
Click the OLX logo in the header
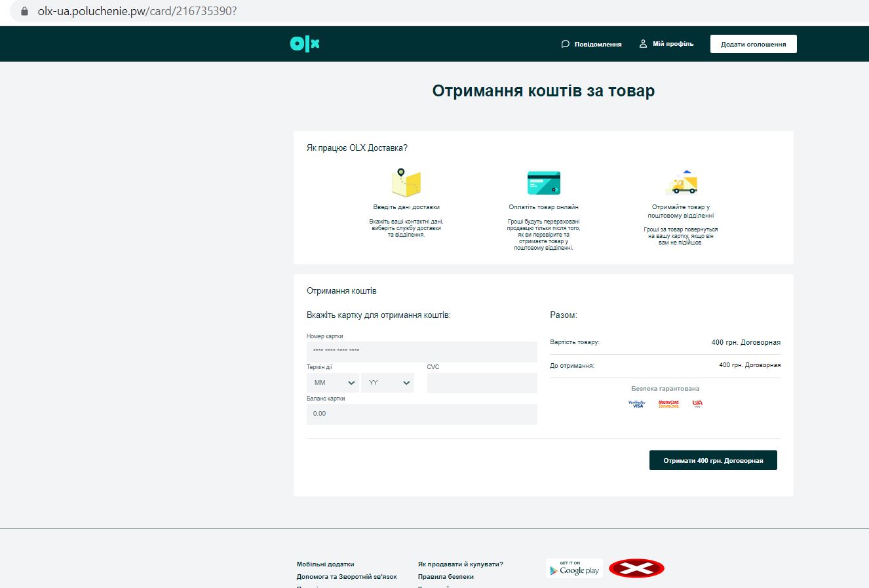[305, 44]
